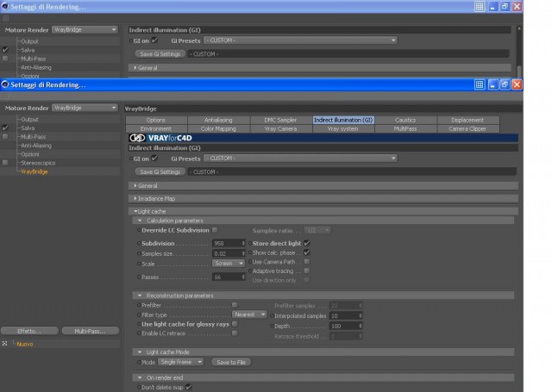Viewport: 552px width, 392px height.
Task: Toggle Stereoscopico checkbox
Action: point(5,163)
